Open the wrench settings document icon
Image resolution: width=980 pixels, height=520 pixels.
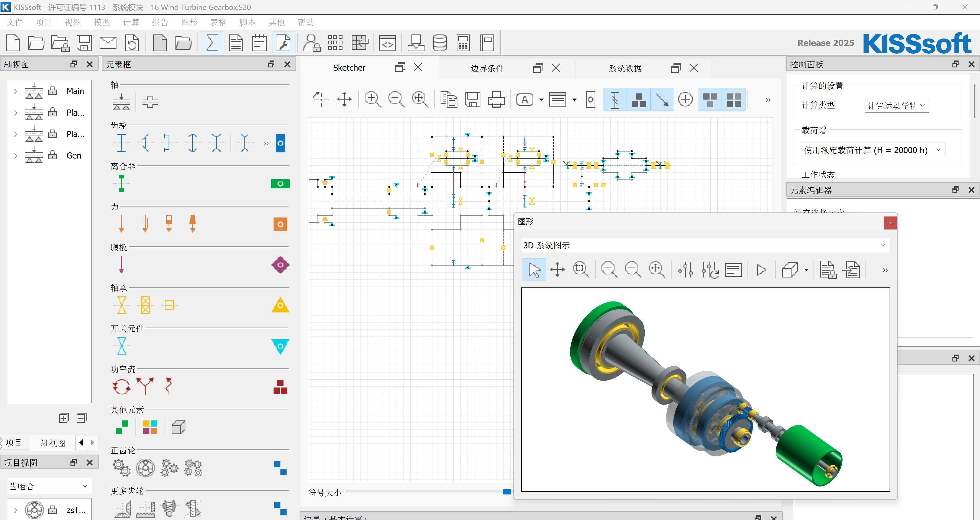coord(284,43)
